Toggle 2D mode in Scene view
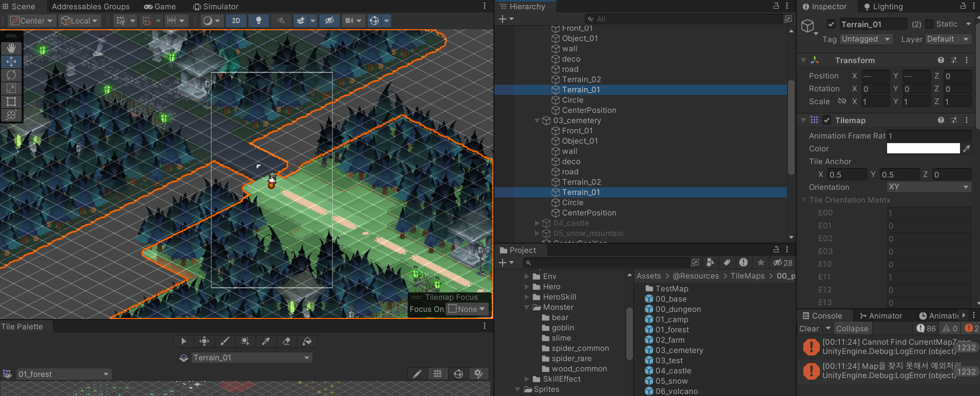Image resolution: width=980 pixels, height=396 pixels. [236, 21]
